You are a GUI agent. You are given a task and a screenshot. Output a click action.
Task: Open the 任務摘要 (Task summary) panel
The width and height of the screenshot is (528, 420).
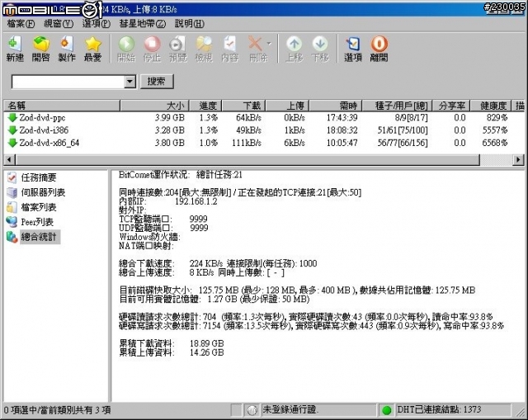(x=39, y=177)
